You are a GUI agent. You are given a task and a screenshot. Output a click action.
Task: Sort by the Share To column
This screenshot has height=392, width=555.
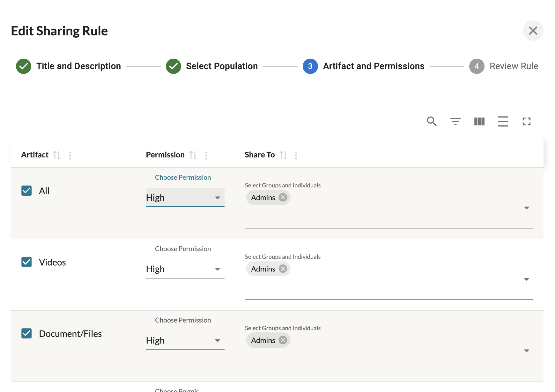[283, 155]
